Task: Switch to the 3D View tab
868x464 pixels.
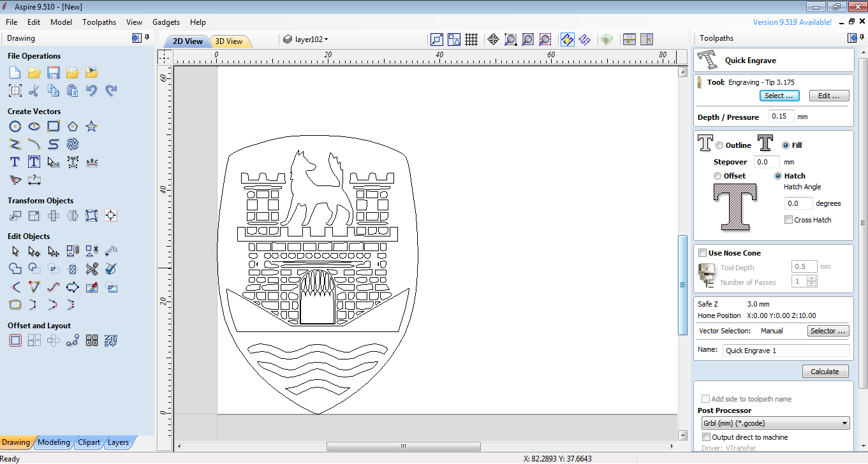Action: [x=229, y=41]
